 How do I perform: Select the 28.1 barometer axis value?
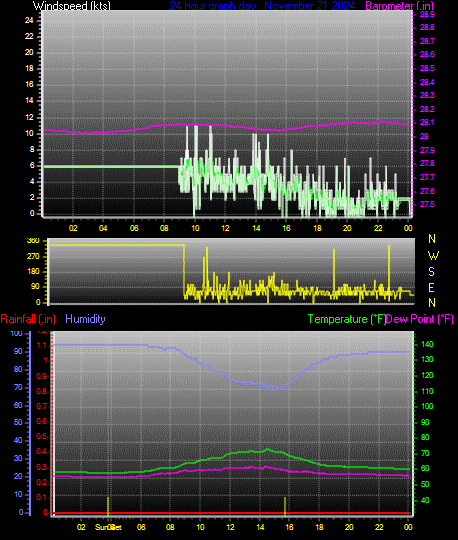tap(427, 123)
